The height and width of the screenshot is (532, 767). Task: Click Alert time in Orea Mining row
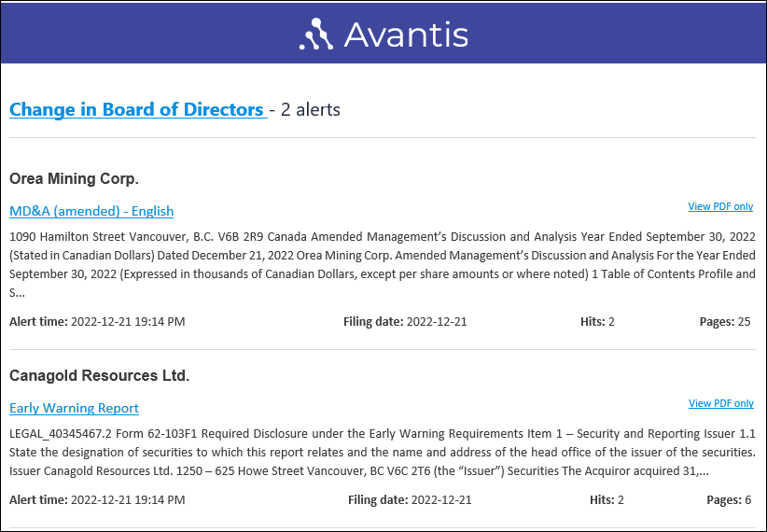(97, 322)
